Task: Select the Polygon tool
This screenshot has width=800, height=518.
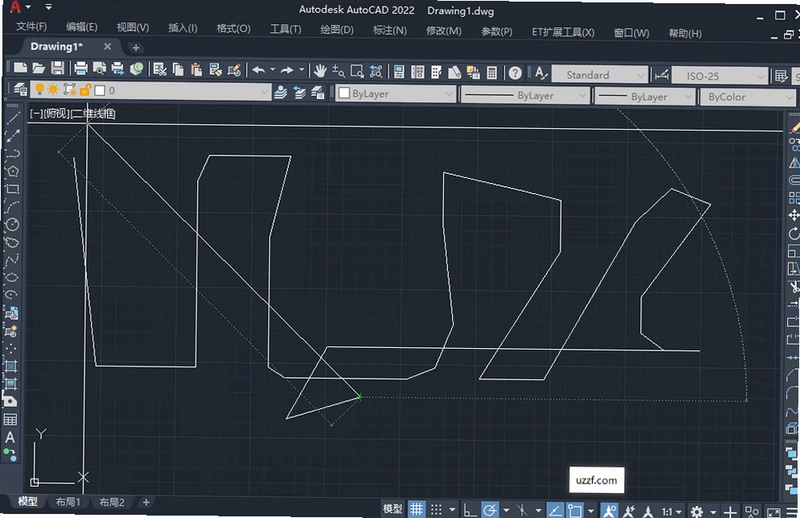Action: (12, 171)
